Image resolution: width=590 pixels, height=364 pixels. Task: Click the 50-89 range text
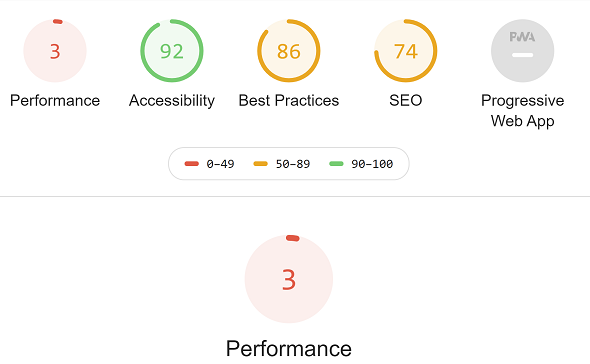pos(293,164)
